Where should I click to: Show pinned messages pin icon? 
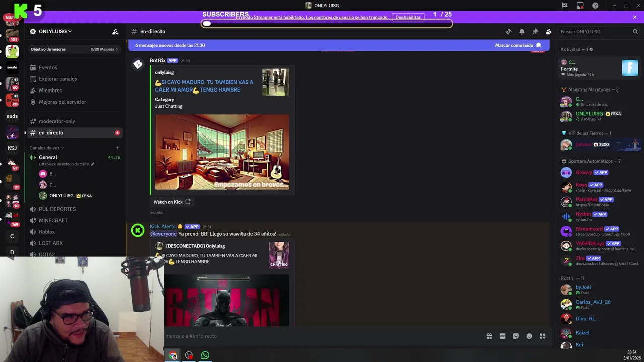[x=535, y=31]
